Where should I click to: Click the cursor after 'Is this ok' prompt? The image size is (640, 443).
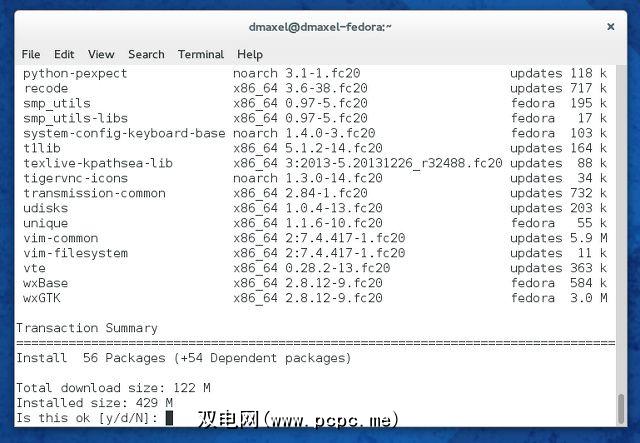click(x=170, y=418)
